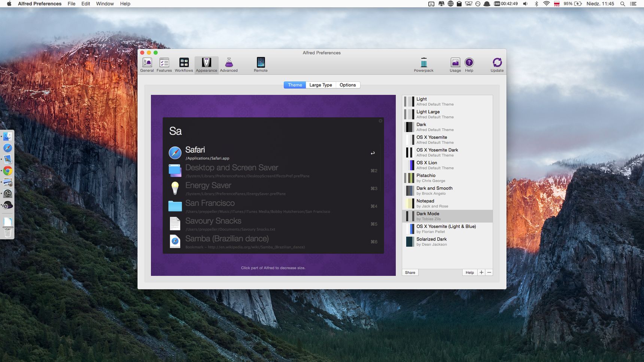Click the volume icon in menu bar
Image resolution: width=644 pixels, height=362 pixels.
pyautogui.click(x=525, y=4)
